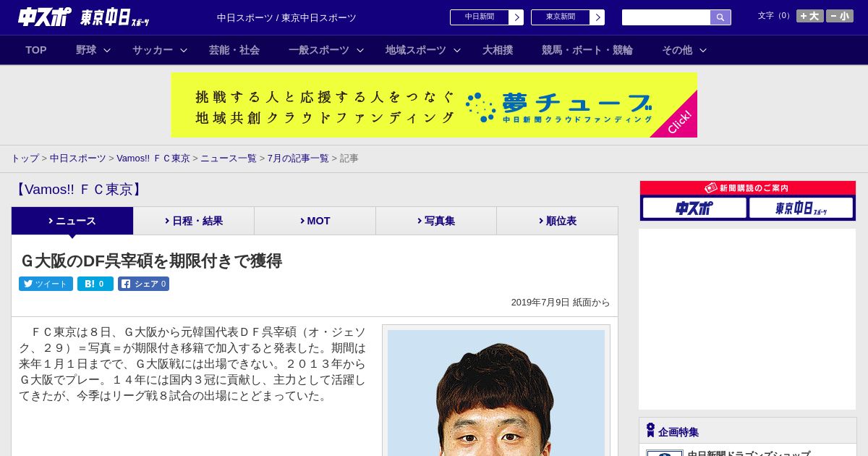The width and height of the screenshot is (868, 456).
Task: Open 野球 navigation menu
Action: click(86, 50)
